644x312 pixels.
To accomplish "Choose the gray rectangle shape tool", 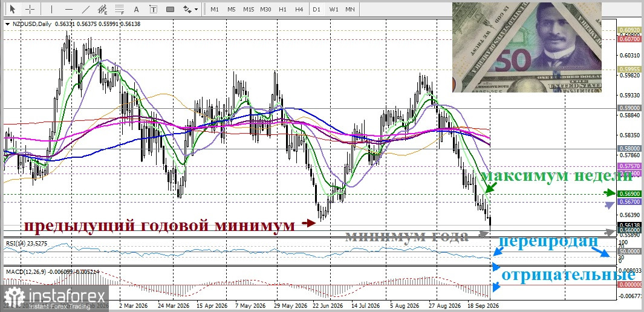I will [170, 8].
